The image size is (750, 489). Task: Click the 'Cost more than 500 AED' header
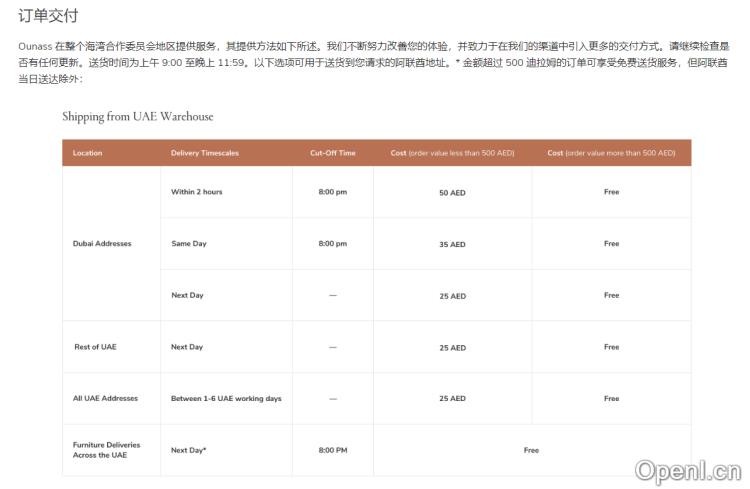coord(610,153)
